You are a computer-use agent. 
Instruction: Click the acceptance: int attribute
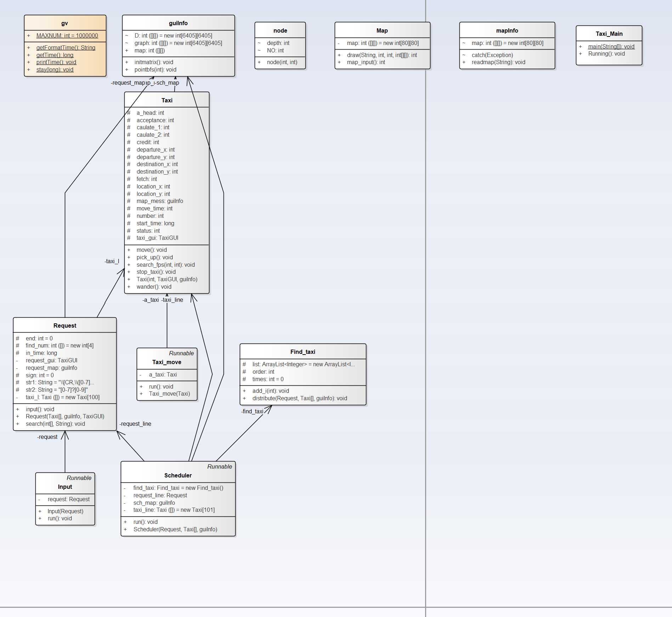click(155, 120)
